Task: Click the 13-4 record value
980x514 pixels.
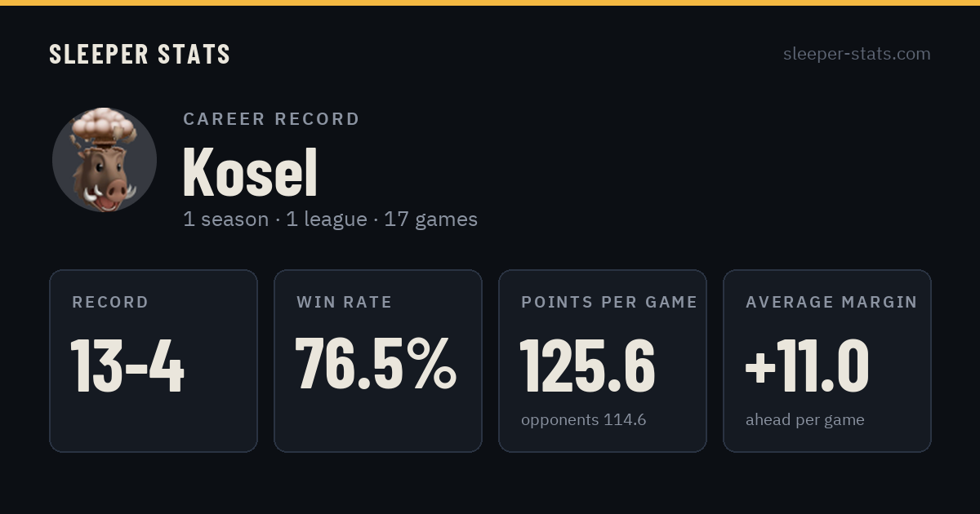Action: point(127,366)
